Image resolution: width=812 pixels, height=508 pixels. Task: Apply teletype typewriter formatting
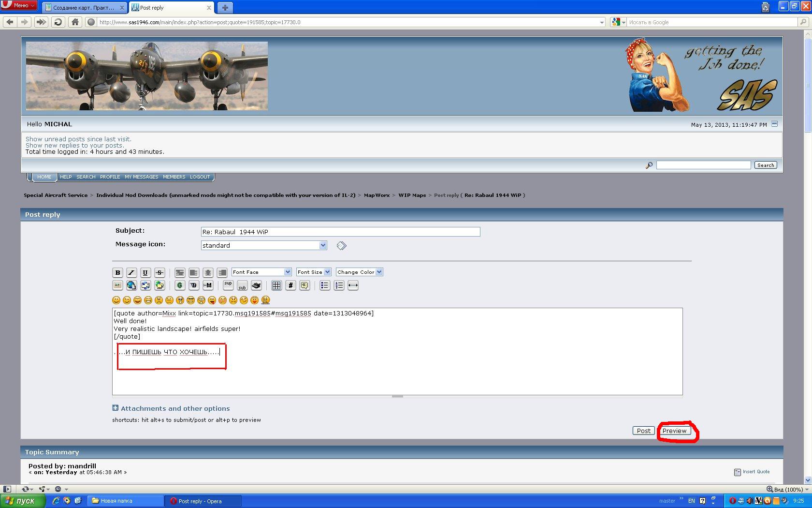256,285
